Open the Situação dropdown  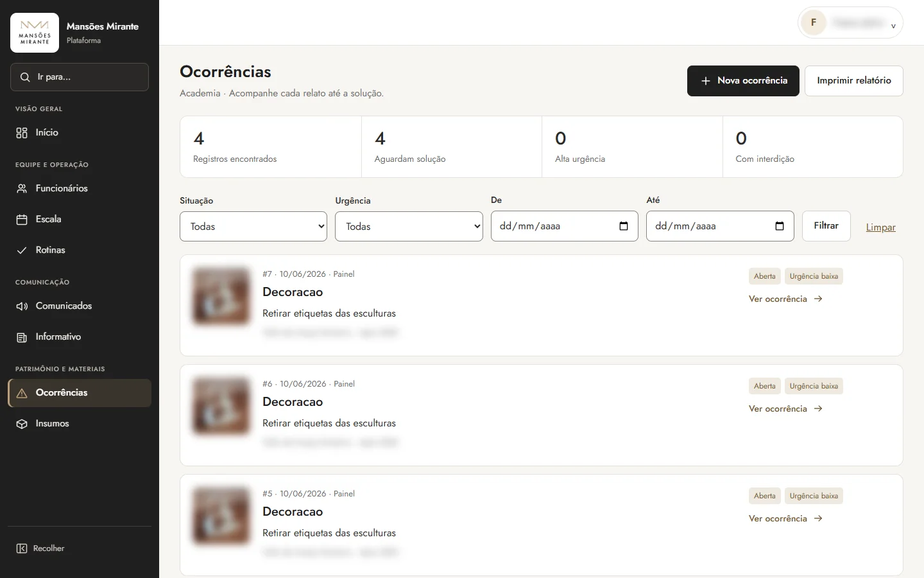click(x=253, y=226)
